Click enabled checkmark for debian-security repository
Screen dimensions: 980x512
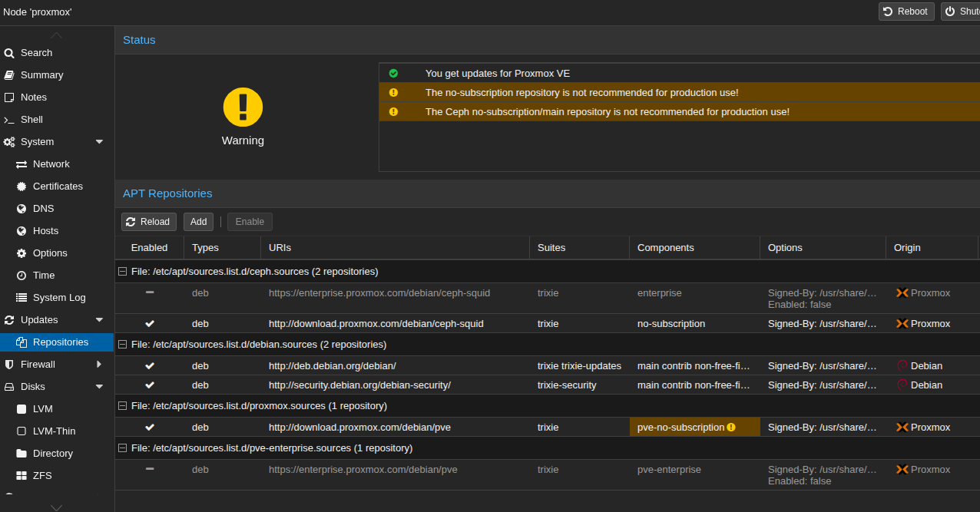pos(150,385)
